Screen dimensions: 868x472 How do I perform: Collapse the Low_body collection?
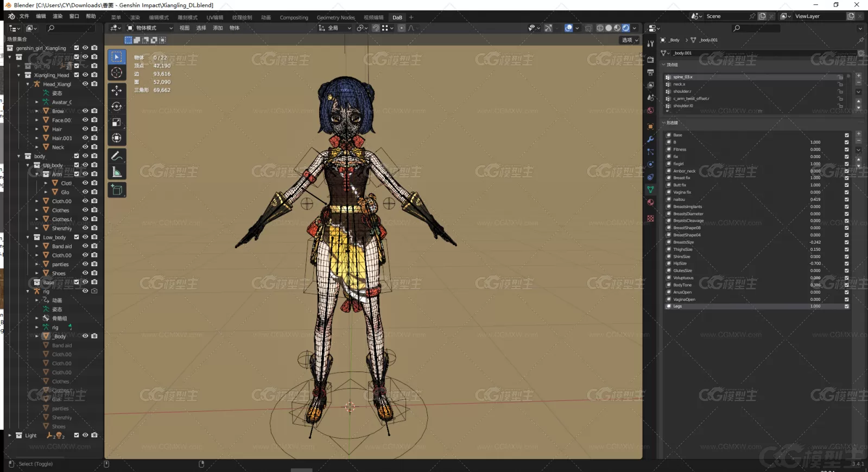pyautogui.click(x=28, y=237)
